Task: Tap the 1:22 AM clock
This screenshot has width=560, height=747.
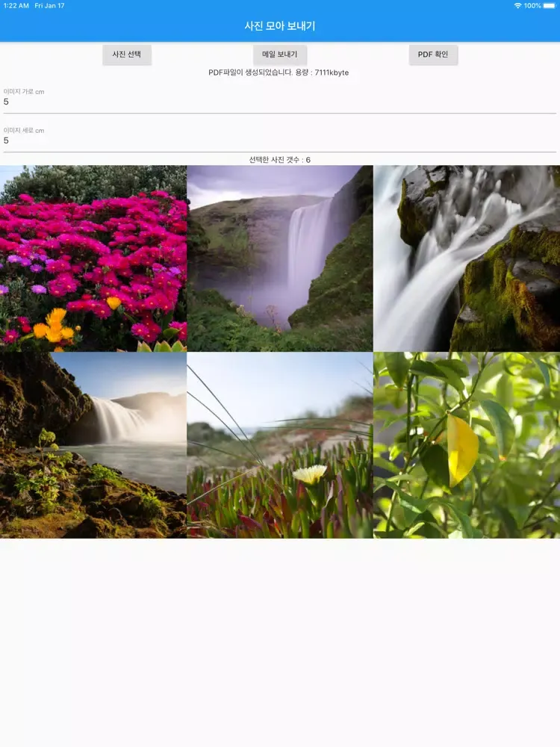Action: pyautogui.click(x=16, y=5)
